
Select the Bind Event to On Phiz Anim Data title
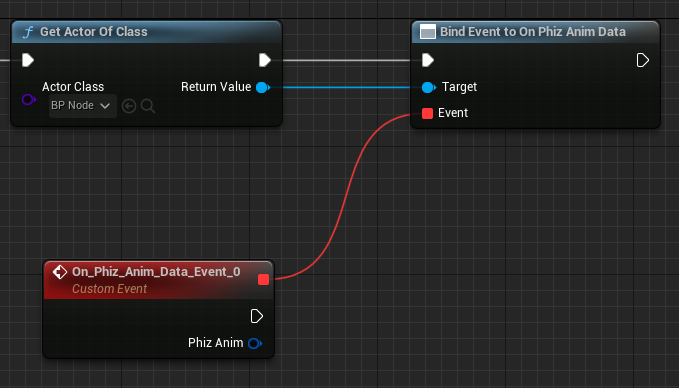click(x=533, y=32)
